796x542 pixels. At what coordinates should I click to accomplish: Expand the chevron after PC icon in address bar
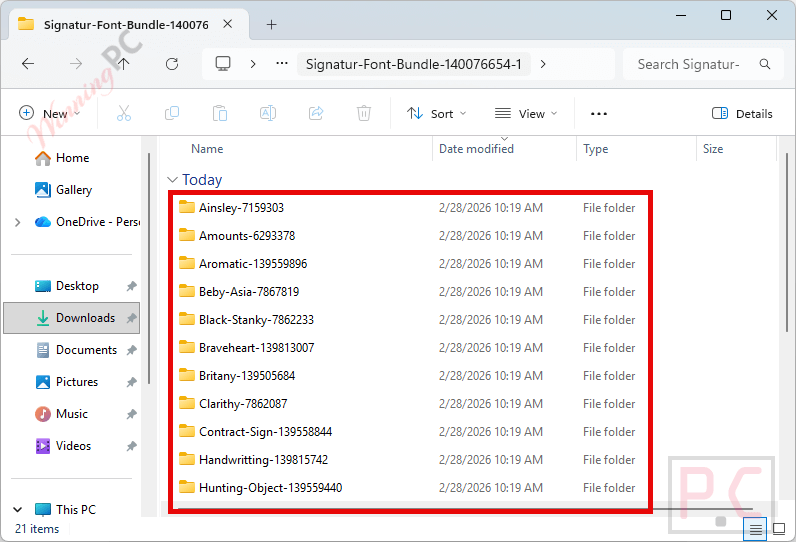(253, 64)
